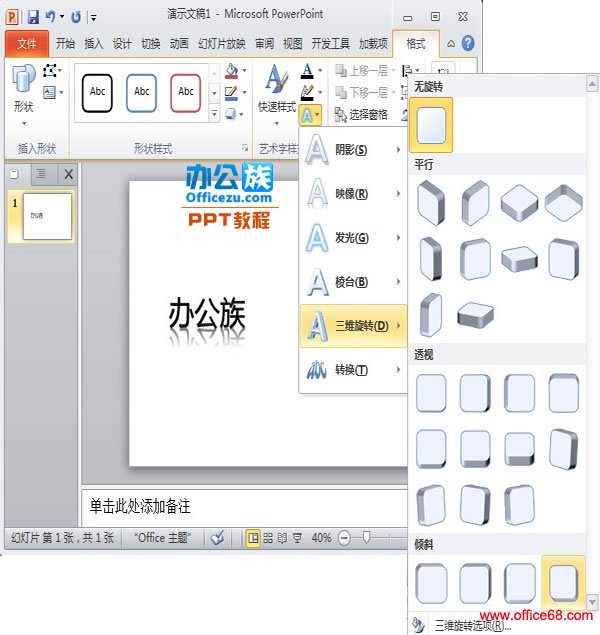Click the Edit Shape icon
This screenshot has width=600, height=635.
(x=50, y=70)
